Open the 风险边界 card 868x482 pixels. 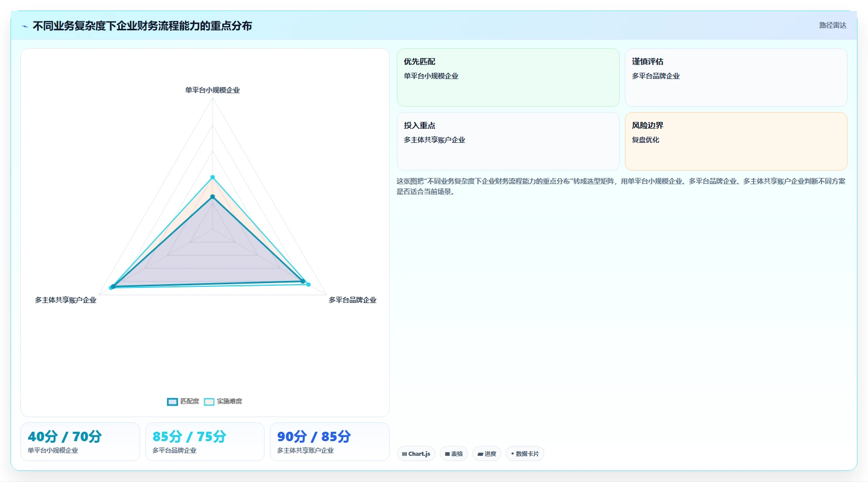point(736,141)
